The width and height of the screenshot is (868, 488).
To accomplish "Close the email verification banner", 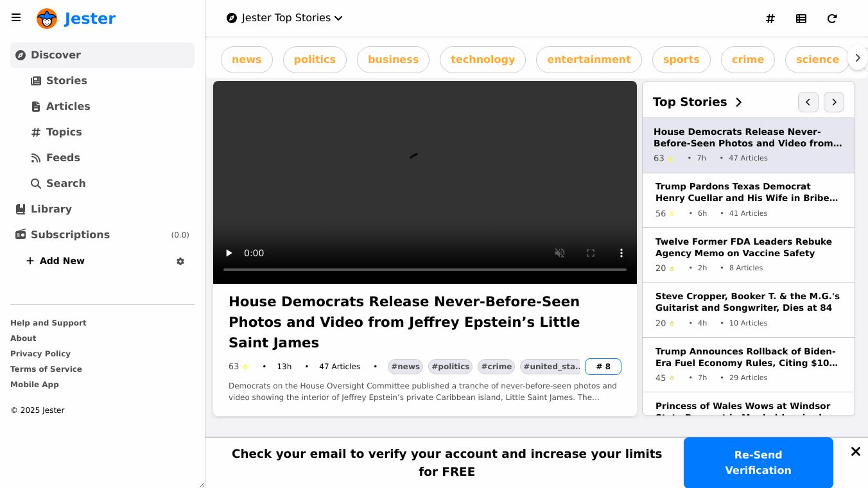I will pos(856,451).
